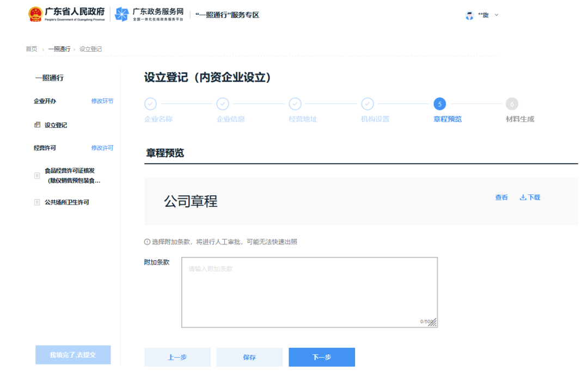
Task: Click the checkmark icon on 企业名称 step
Action: [150, 104]
